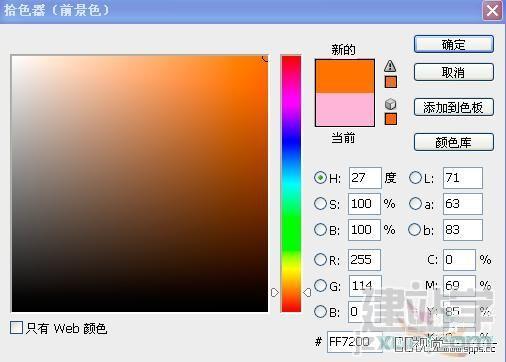Click the right hue slider arrow

307,293
